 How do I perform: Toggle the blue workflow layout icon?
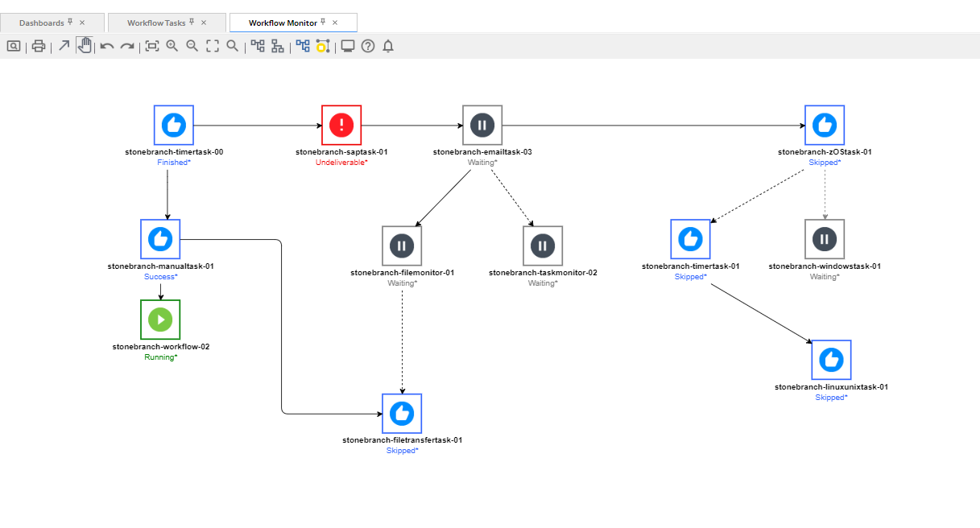click(303, 46)
